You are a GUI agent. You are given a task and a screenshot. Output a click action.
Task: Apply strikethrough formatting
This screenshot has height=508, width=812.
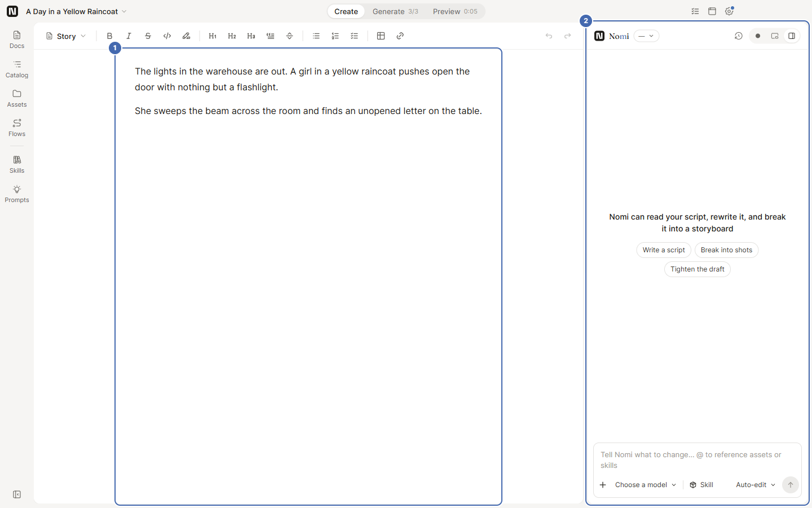148,36
